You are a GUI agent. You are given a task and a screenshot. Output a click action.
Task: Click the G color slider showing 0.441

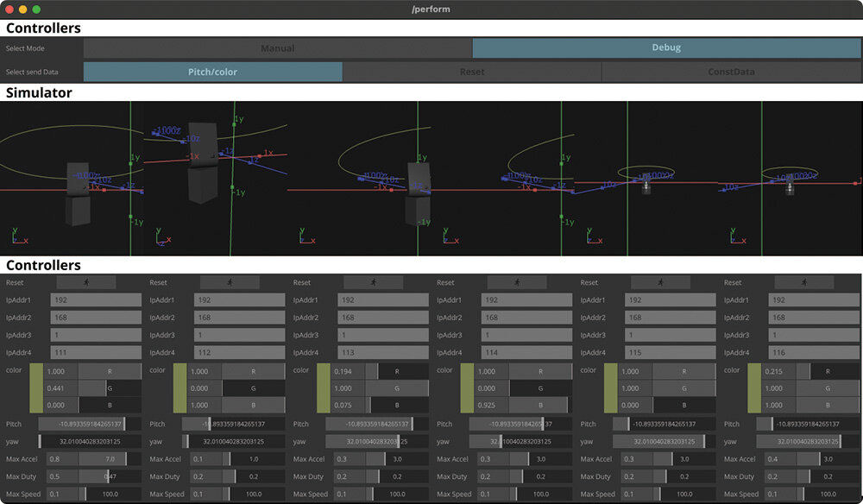pos(110,388)
